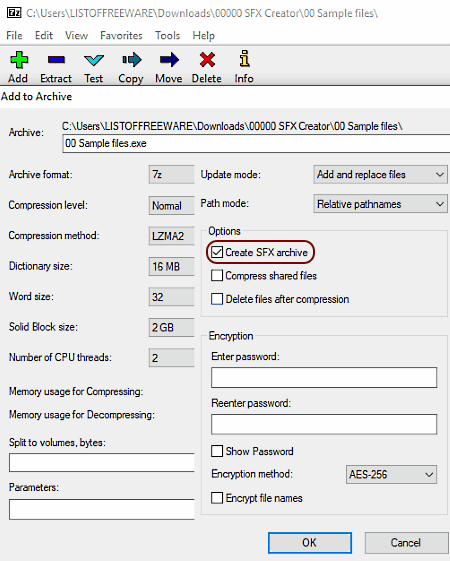Screen dimensions: 450x561
Task: Click the Add to Archive dialog title
Action: (x=36, y=96)
